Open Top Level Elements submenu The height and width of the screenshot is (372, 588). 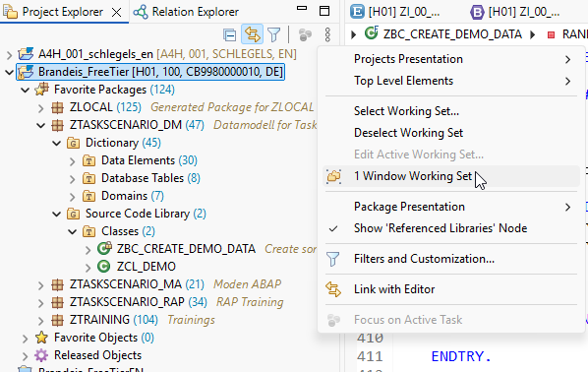(450, 81)
